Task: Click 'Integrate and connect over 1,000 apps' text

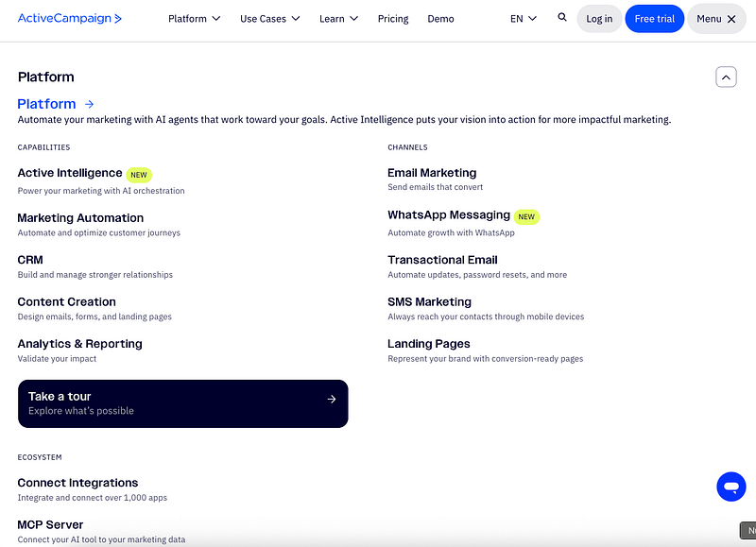Action: [92, 497]
